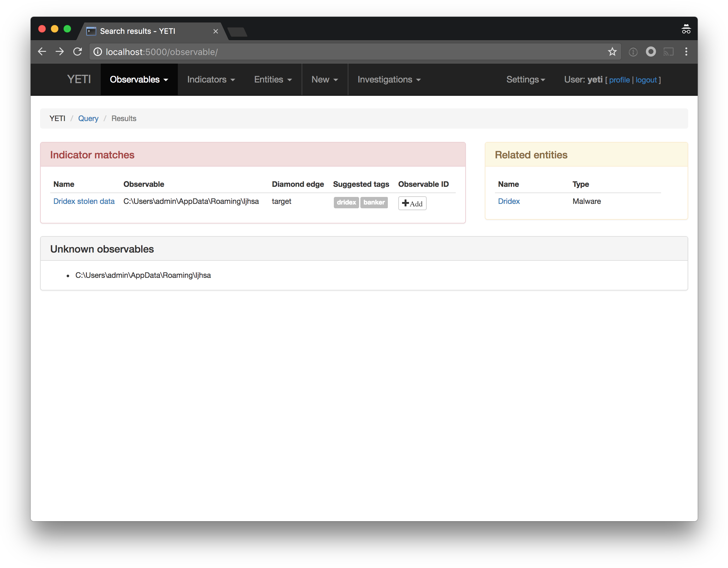
Task: Open the New menu
Action: [325, 80]
